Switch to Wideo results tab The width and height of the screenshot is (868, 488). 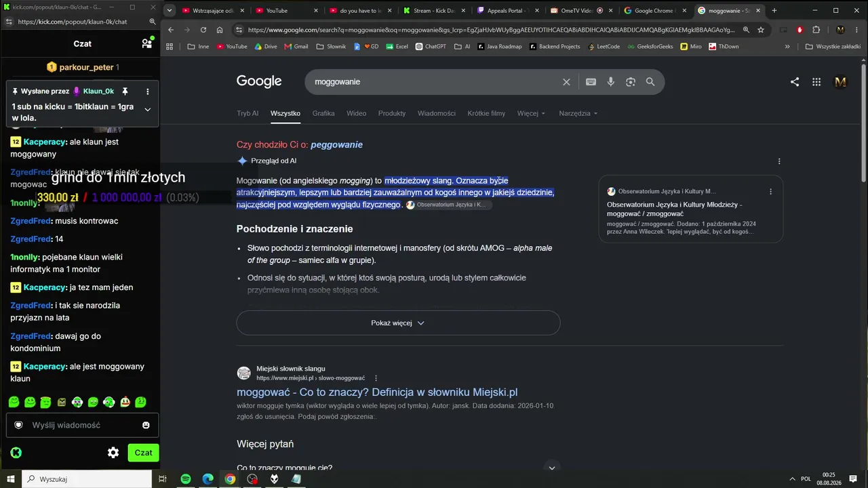pos(356,113)
